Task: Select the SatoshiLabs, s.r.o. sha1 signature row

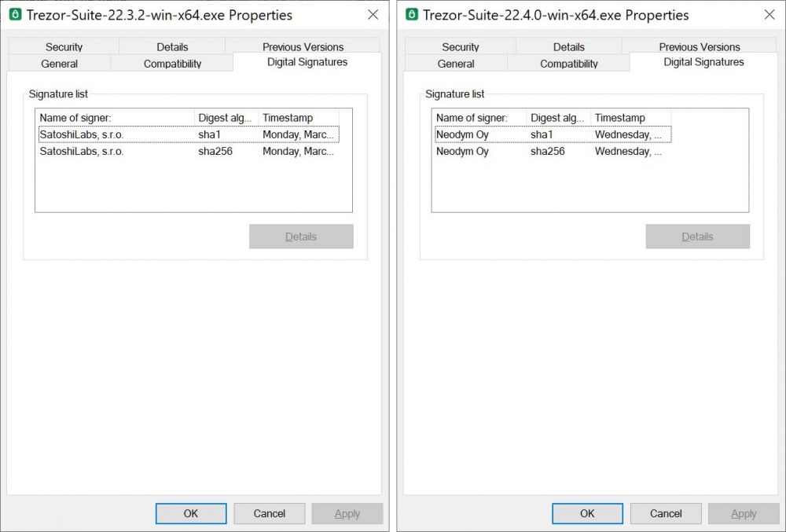Action: (x=189, y=134)
